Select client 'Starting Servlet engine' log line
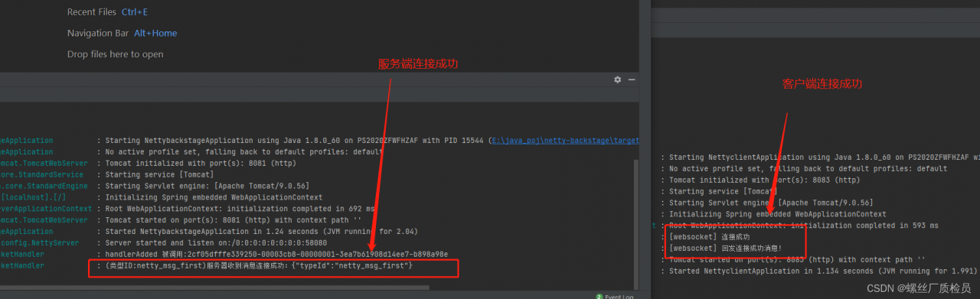Screen dimensions: 980x299 (766, 203)
